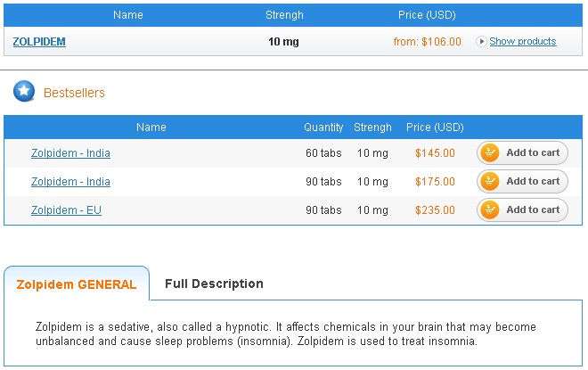Viewport: 588px width, 370px height.
Task: Add the Zolpidem - EU to cart
Action: pyautogui.click(x=532, y=210)
